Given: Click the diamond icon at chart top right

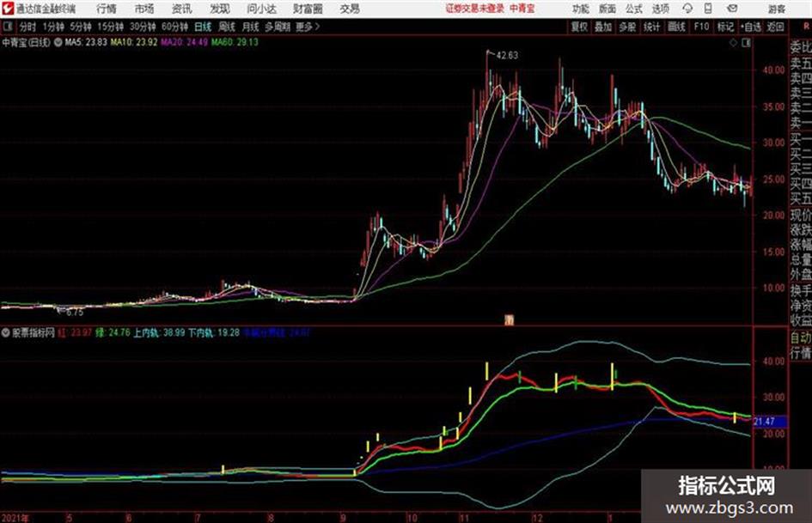Looking at the screenshot, I should (733, 43).
